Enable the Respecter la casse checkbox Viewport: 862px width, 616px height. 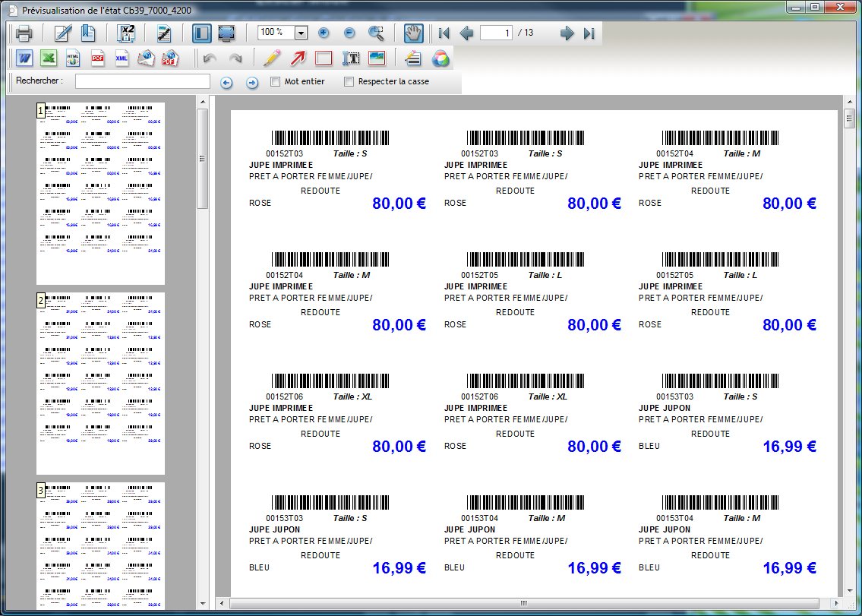tap(349, 81)
